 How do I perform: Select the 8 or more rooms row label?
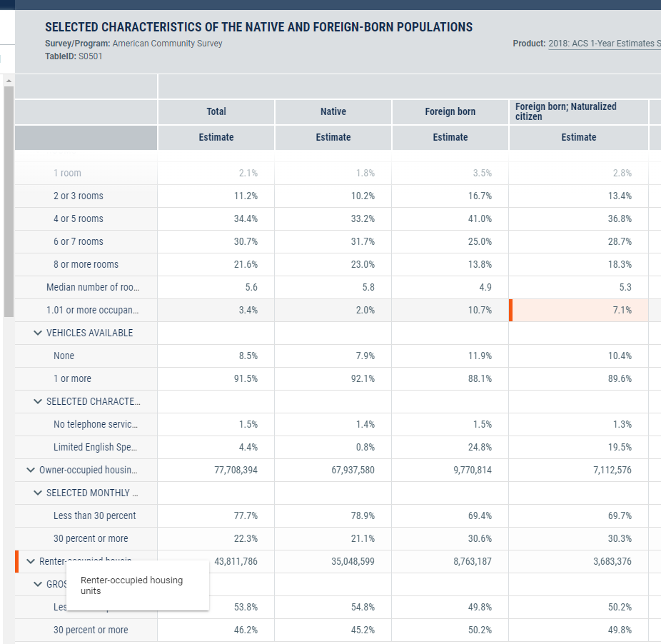coord(86,264)
